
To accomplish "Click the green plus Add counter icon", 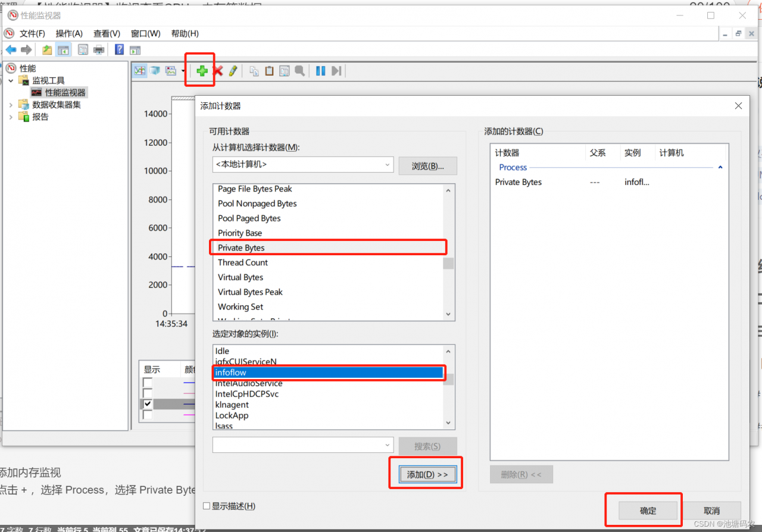I will click(202, 71).
